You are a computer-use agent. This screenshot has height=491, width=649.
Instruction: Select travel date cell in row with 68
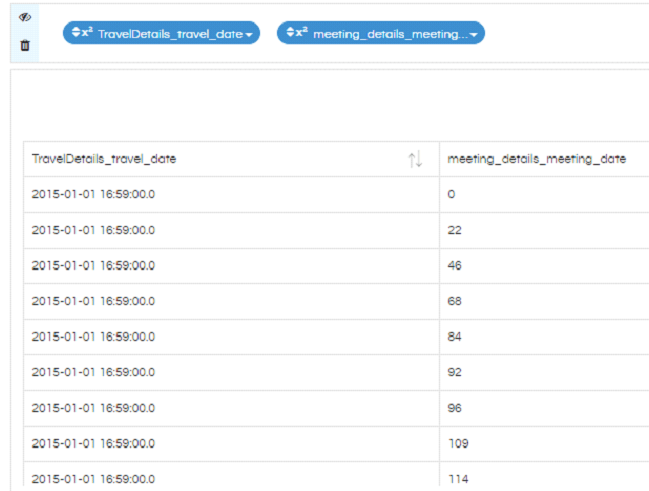coord(231,301)
